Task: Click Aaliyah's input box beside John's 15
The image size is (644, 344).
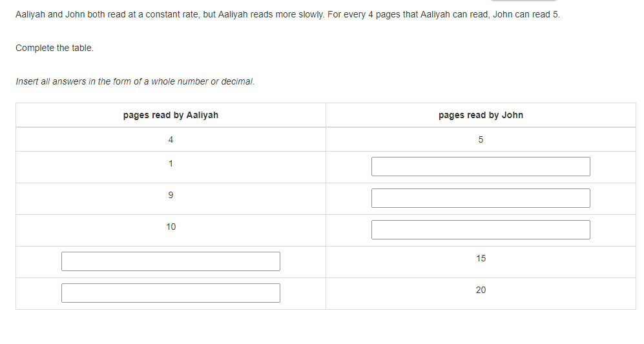Action: [x=171, y=261]
